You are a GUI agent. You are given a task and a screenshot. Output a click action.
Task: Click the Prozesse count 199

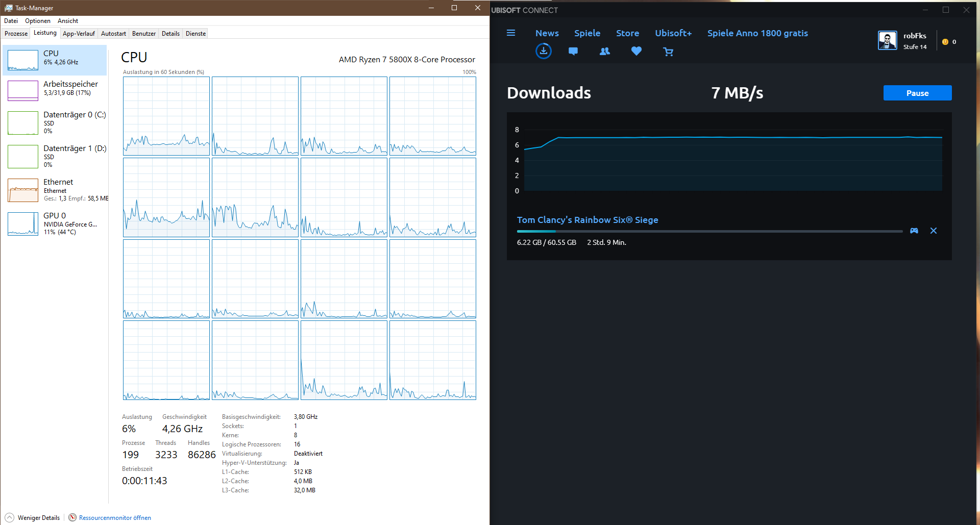click(130, 455)
